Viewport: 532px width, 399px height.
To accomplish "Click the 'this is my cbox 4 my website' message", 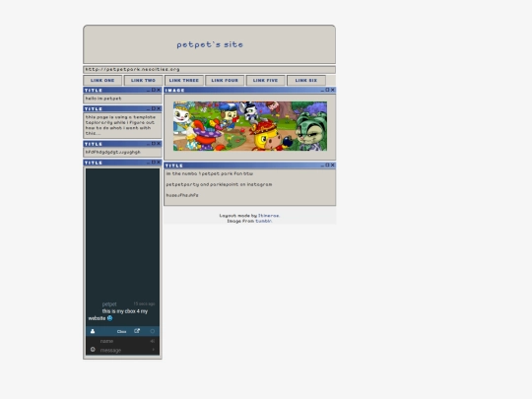I will point(118,314).
